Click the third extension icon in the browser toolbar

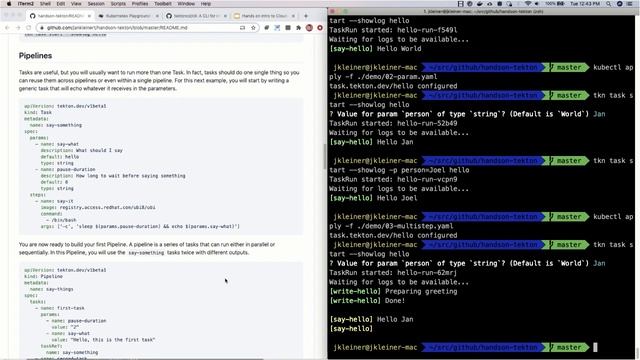point(288,28)
